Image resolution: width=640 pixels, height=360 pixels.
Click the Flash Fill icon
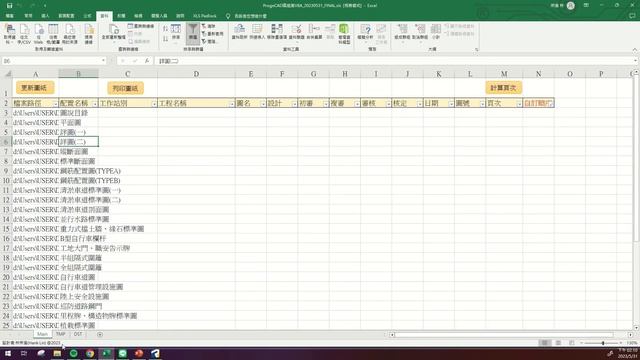click(257, 32)
